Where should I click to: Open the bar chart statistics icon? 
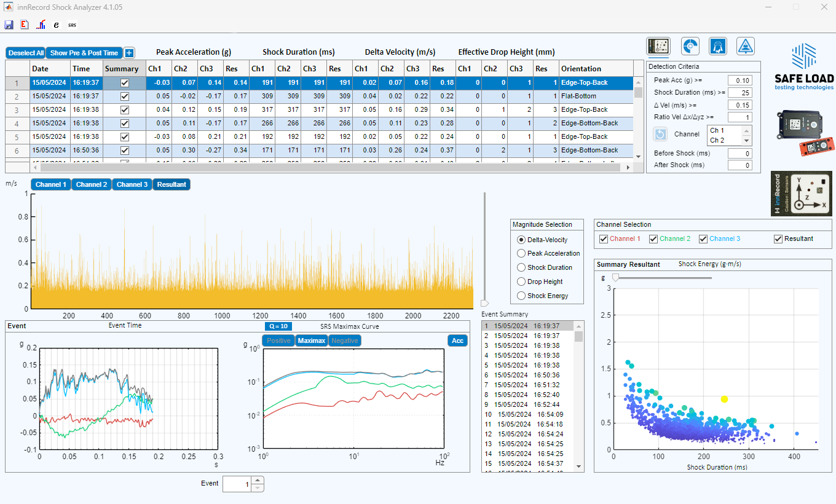41,25
